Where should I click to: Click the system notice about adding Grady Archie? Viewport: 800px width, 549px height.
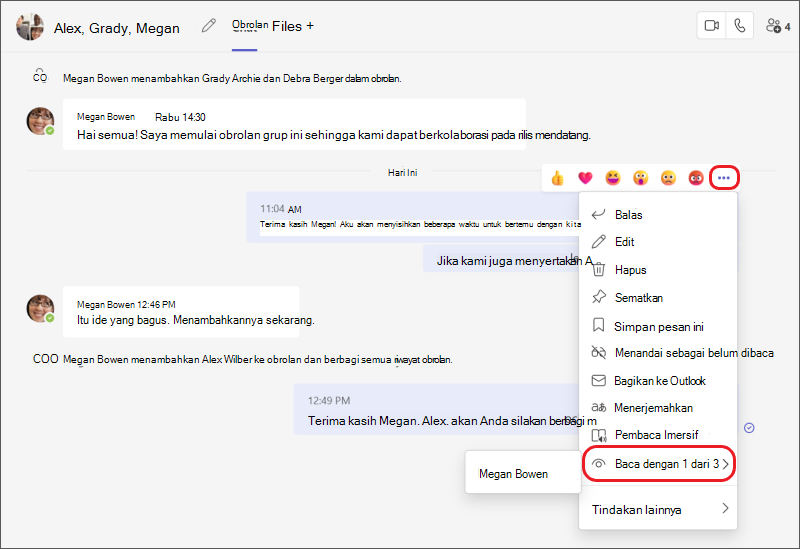point(232,78)
